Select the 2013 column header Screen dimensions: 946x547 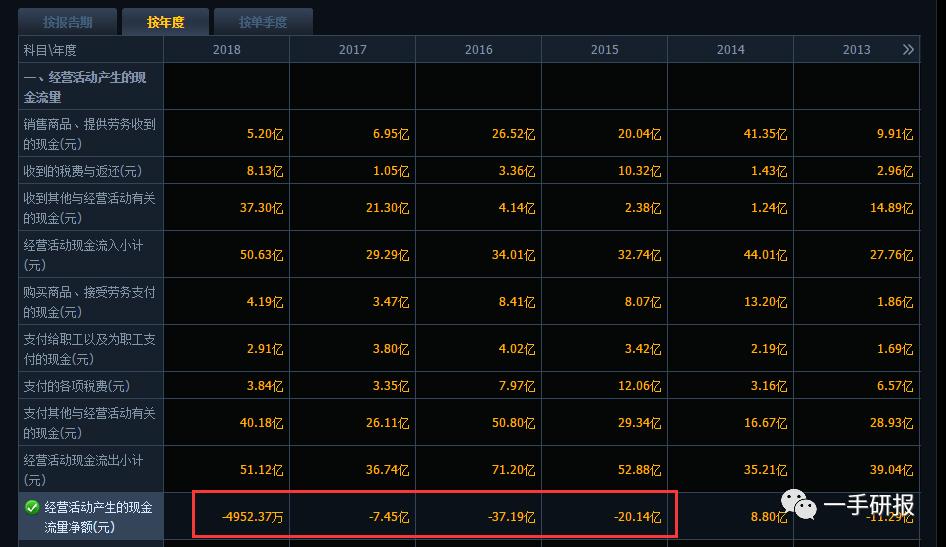click(857, 49)
